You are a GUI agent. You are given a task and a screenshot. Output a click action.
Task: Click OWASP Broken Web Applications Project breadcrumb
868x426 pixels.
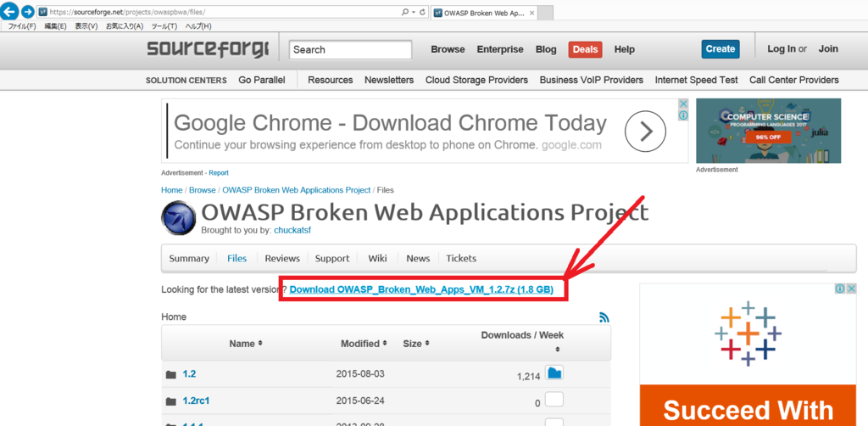pyautogui.click(x=297, y=190)
